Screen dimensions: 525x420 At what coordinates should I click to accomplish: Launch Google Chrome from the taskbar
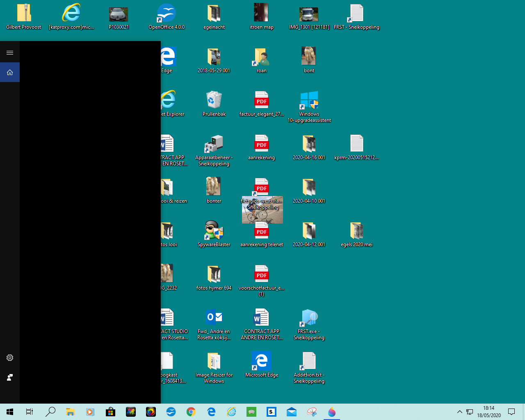pyautogui.click(x=191, y=412)
